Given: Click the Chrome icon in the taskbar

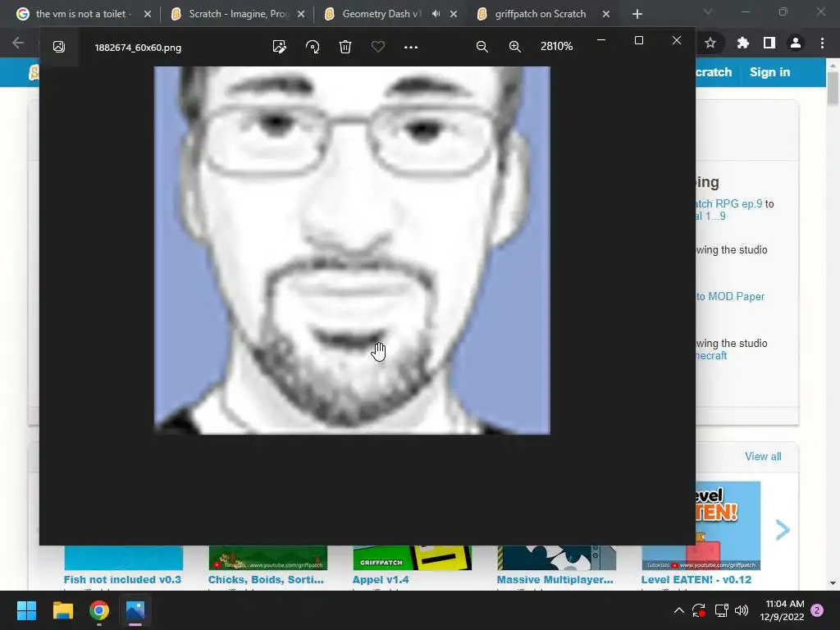Looking at the screenshot, I should (99, 610).
